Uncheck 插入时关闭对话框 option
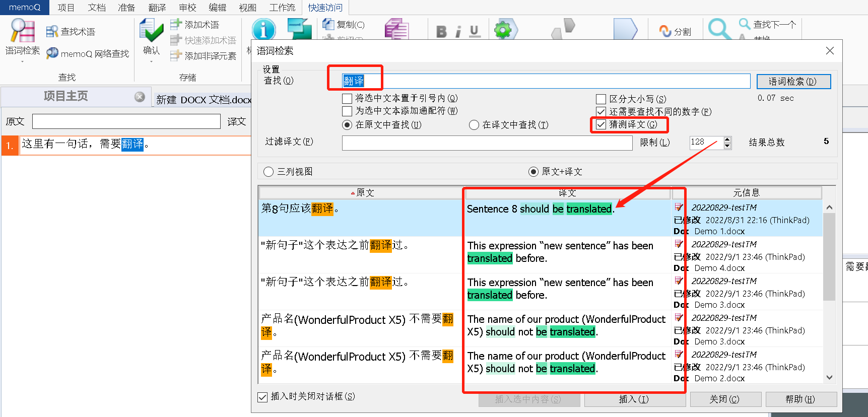This screenshot has height=417, width=868. pyautogui.click(x=262, y=397)
